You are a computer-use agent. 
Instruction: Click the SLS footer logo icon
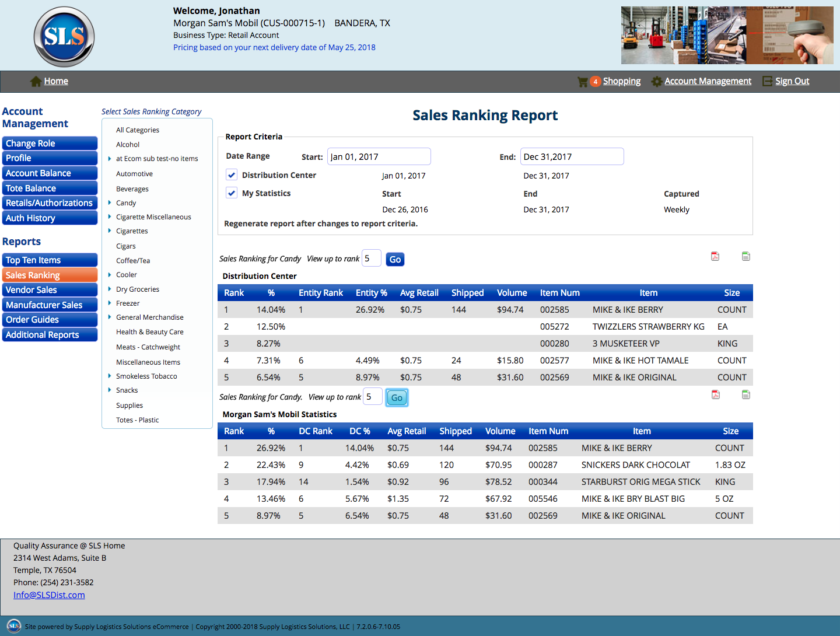[14, 626]
